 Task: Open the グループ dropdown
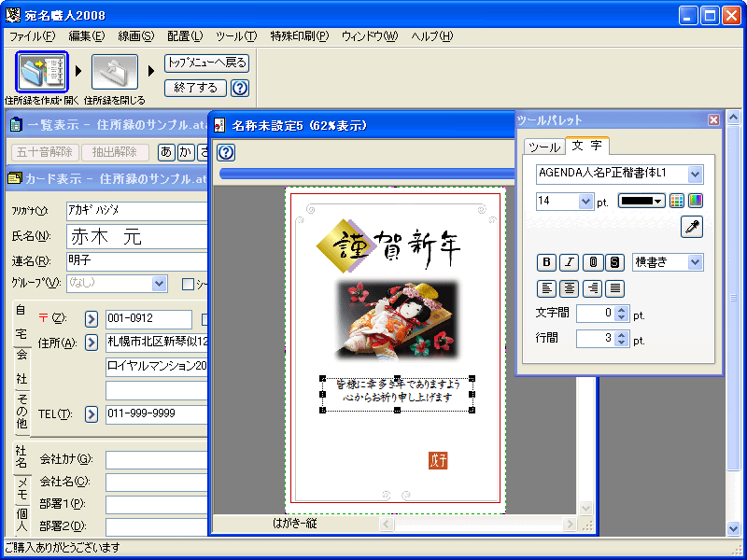pos(159,284)
